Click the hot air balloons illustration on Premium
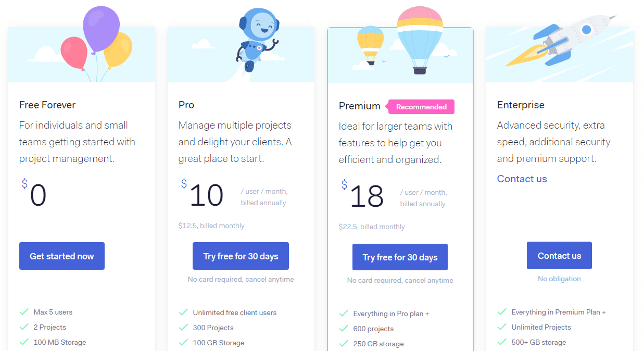644x351 pixels. [400, 42]
